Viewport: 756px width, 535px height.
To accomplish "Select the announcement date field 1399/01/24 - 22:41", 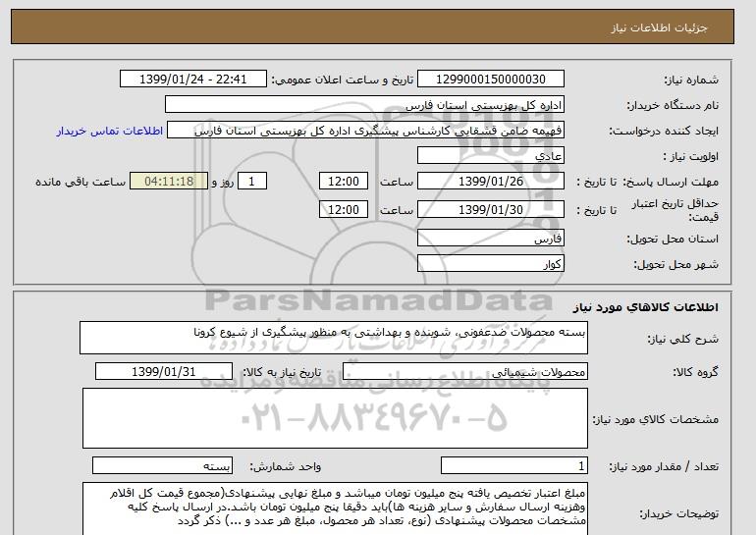I will tap(192, 80).
